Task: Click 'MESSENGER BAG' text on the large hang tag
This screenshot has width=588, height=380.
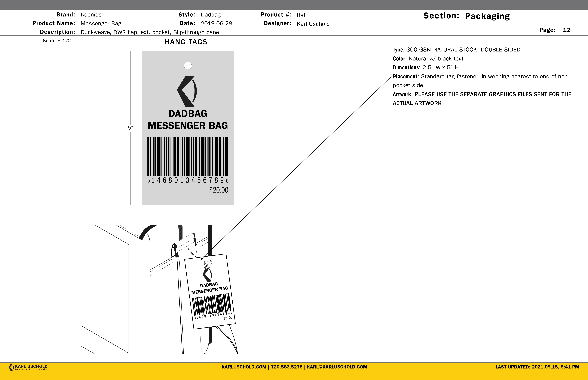Action: (x=188, y=126)
